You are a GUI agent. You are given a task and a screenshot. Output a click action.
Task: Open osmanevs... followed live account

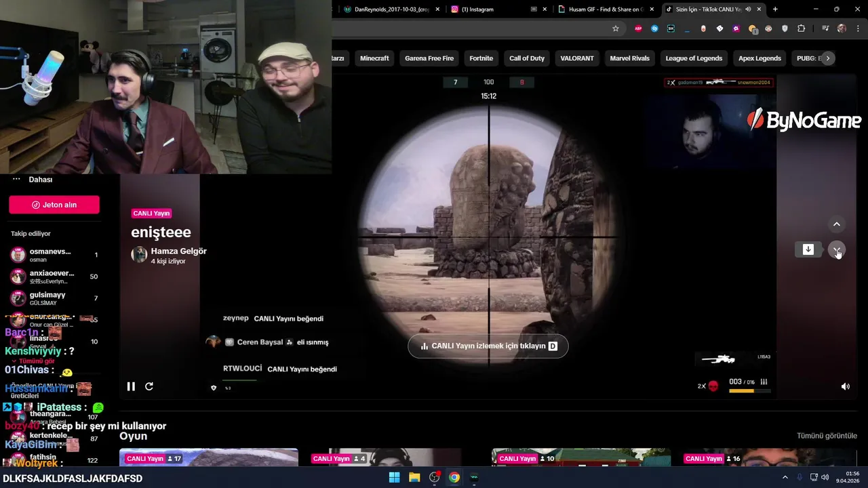click(54, 255)
